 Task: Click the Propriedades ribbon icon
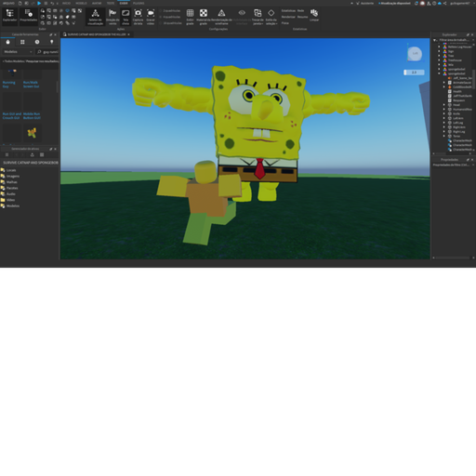[29, 16]
